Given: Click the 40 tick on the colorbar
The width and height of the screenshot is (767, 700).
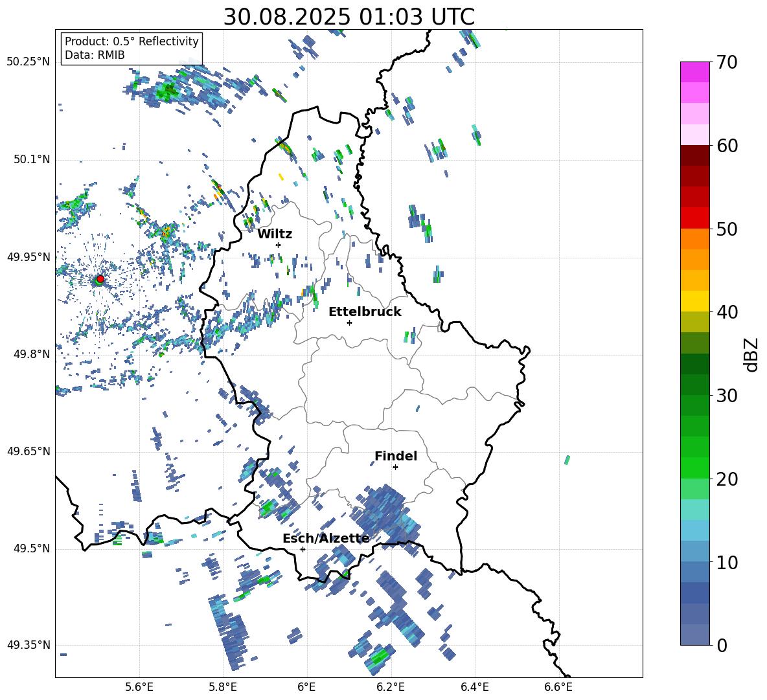Looking at the screenshot, I should (726, 312).
